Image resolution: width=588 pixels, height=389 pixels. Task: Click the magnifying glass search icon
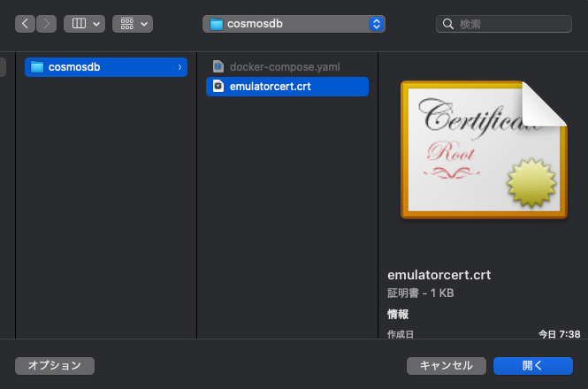pyautogui.click(x=447, y=24)
